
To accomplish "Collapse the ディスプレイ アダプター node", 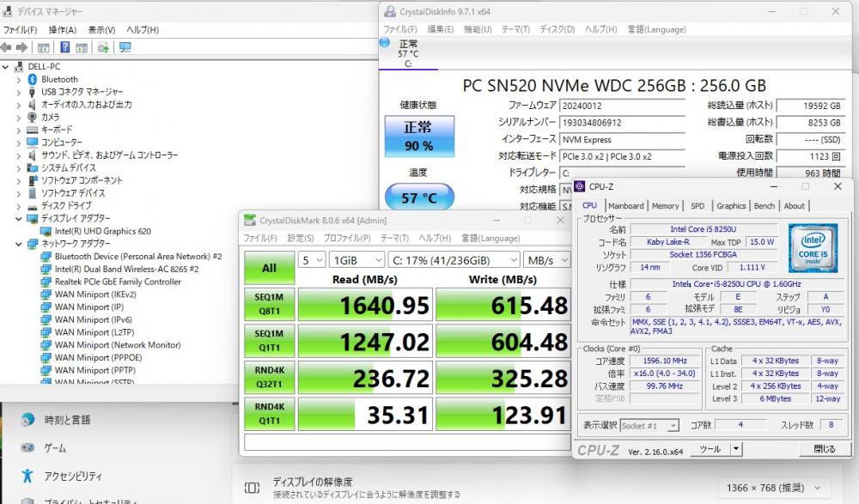I will [x=19, y=219].
